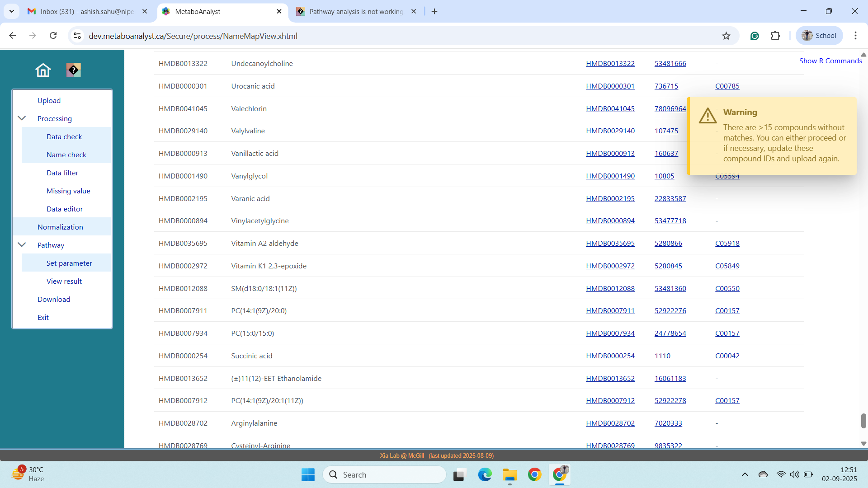Open PubChem link 107475 for Valylvaline
This screenshot has height=488, width=868.
[x=666, y=131]
